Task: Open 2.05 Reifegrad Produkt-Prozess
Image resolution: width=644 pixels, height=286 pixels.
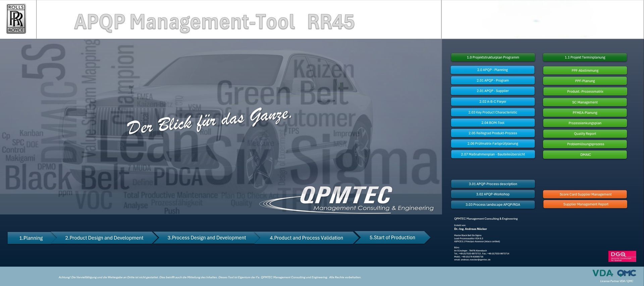Action: coord(492,133)
